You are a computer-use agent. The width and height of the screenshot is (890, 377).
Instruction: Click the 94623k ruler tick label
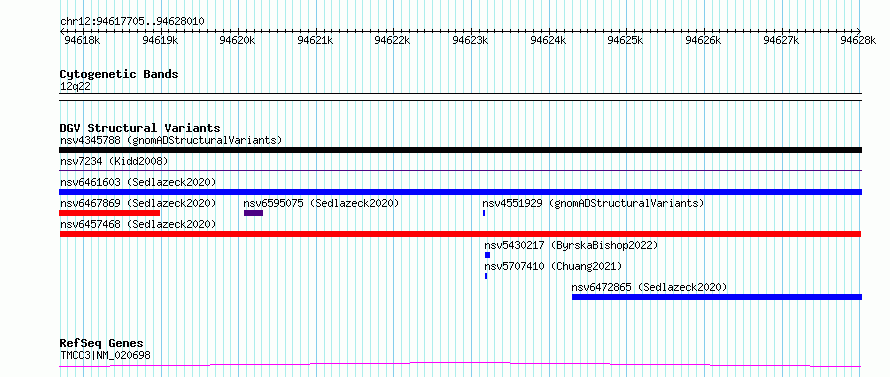(471, 40)
